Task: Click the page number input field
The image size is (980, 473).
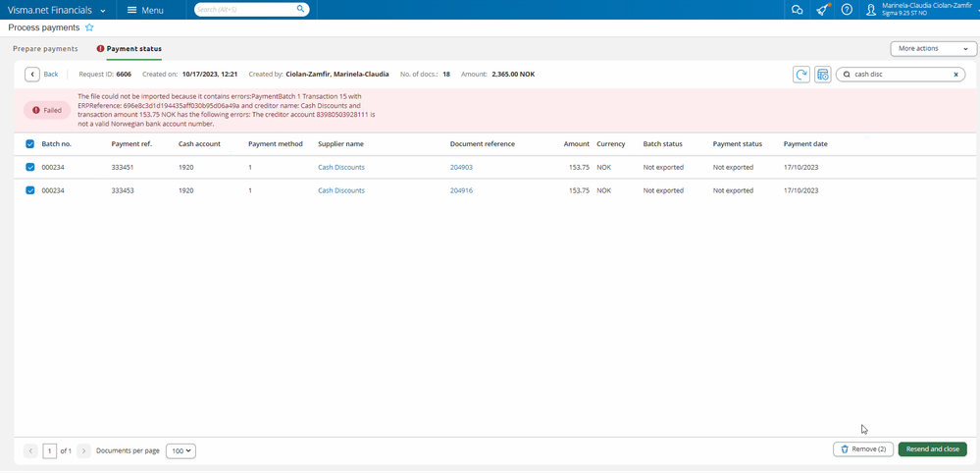Action: click(x=49, y=450)
